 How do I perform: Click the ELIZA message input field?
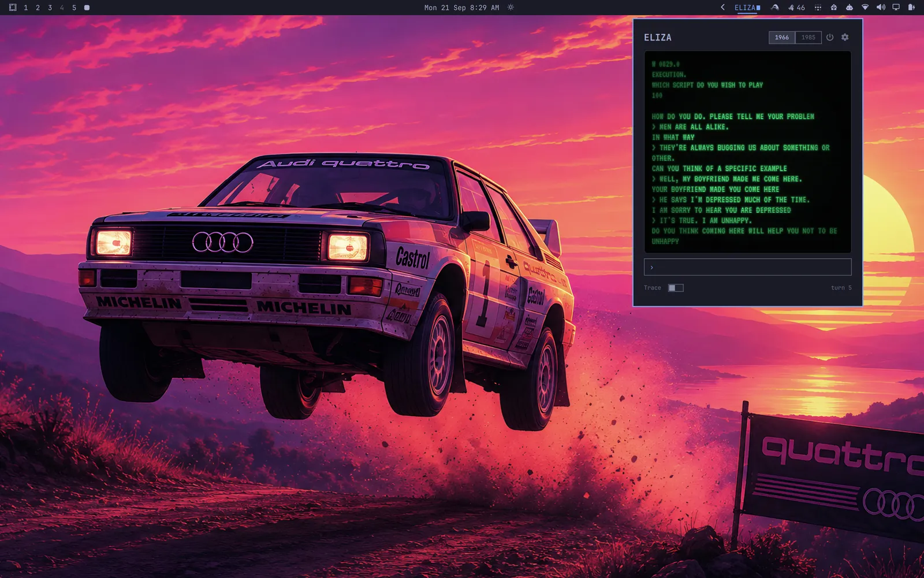point(748,267)
